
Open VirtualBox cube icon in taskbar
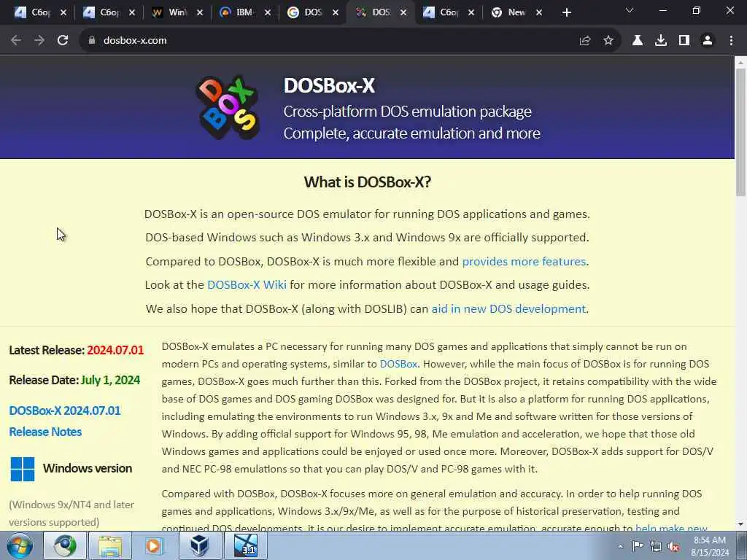click(200, 545)
